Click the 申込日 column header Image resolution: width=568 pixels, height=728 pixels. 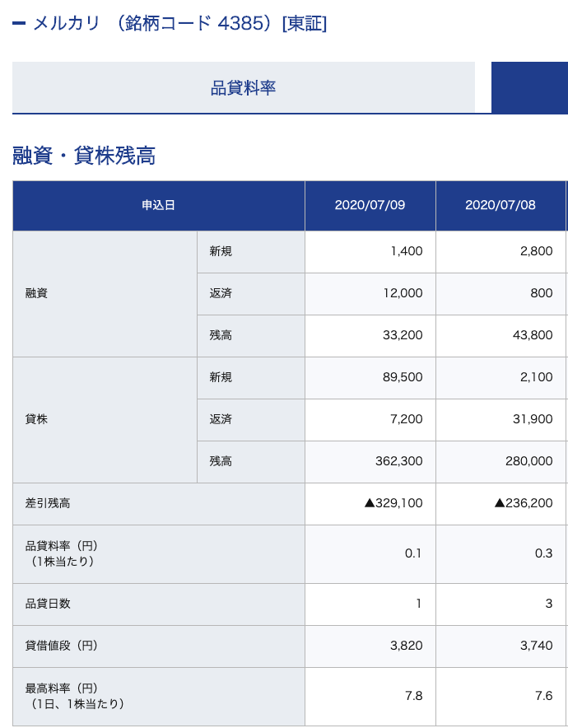tap(159, 205)
